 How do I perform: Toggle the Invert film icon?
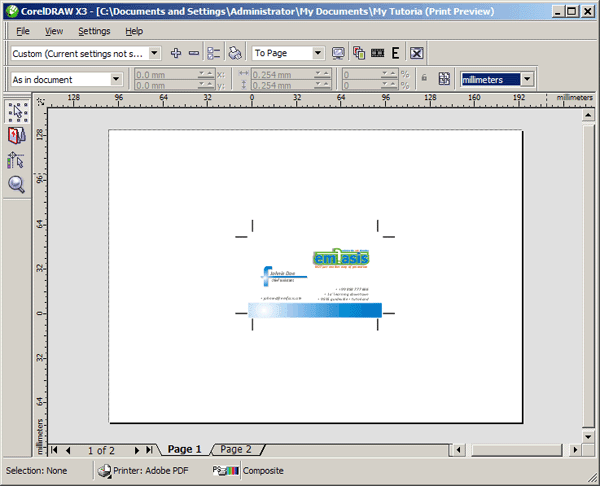pyautogui.click(x=377, y=53)
